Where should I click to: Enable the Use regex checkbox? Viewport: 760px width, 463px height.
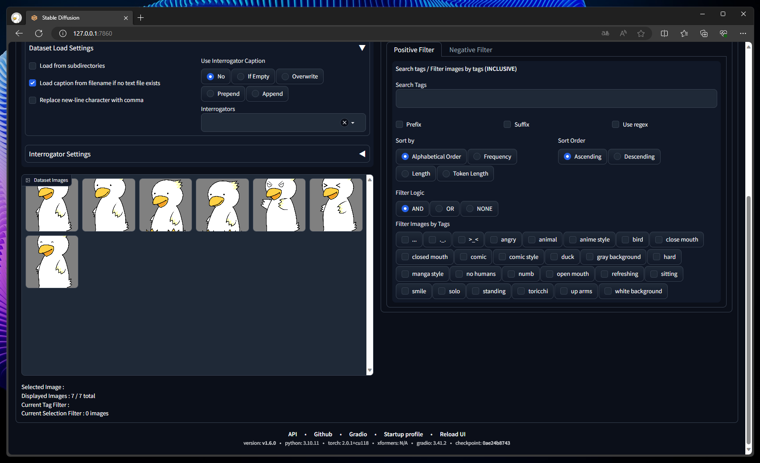tap(616, 125)
